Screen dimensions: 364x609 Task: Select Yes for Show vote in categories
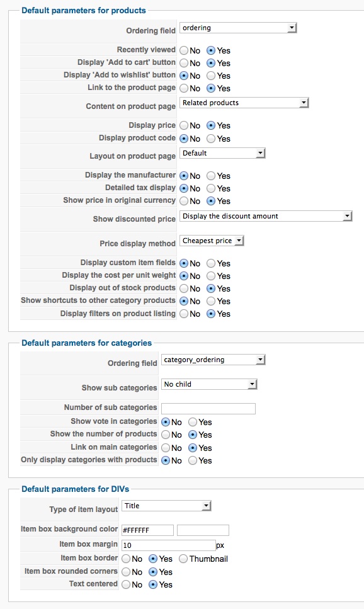point(193,422)
